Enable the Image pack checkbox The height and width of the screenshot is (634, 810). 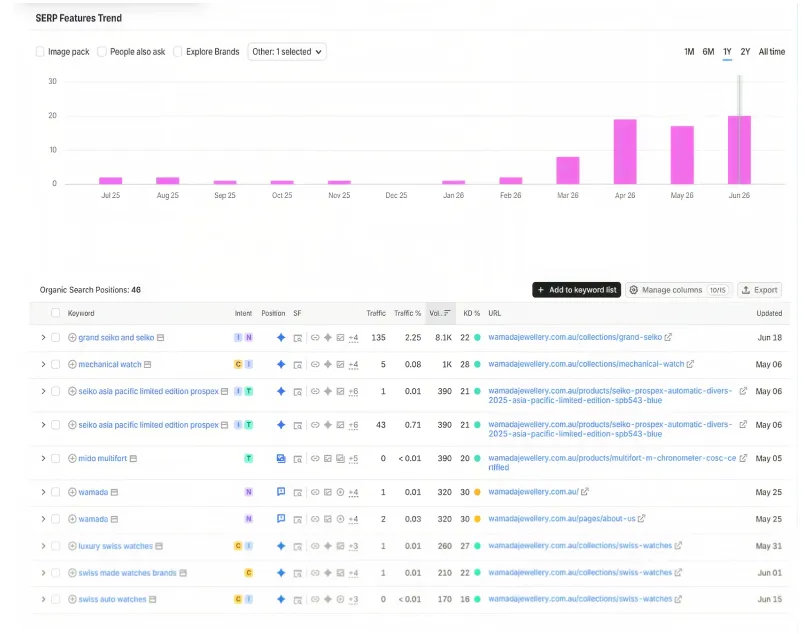(40, 52)
